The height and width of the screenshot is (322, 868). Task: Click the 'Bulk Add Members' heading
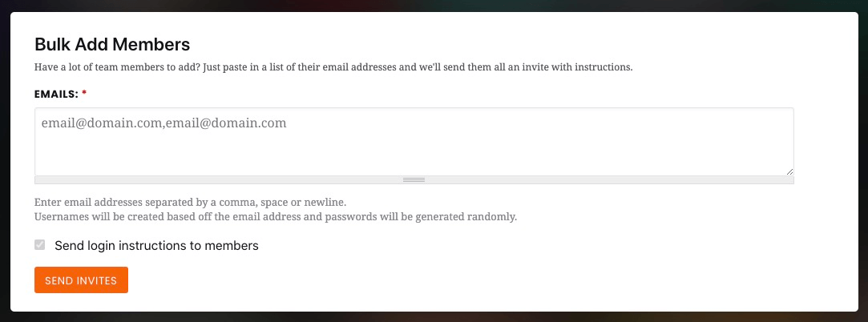[112, 44]
